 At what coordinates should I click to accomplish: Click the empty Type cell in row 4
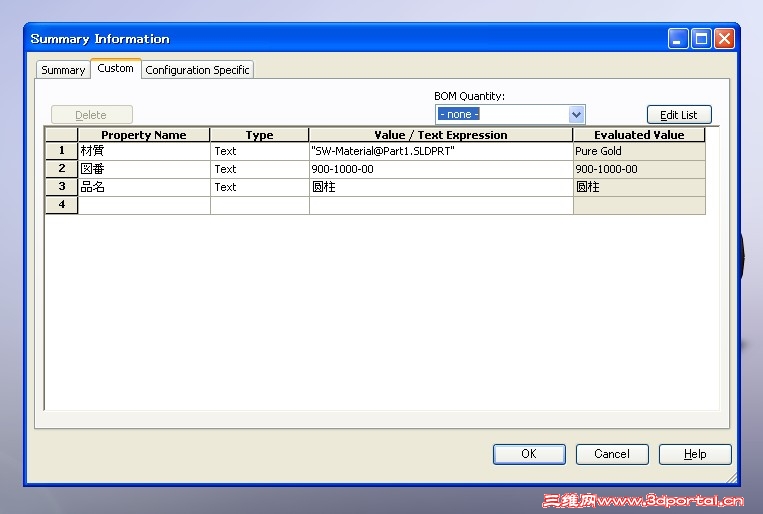click(260, 205)
